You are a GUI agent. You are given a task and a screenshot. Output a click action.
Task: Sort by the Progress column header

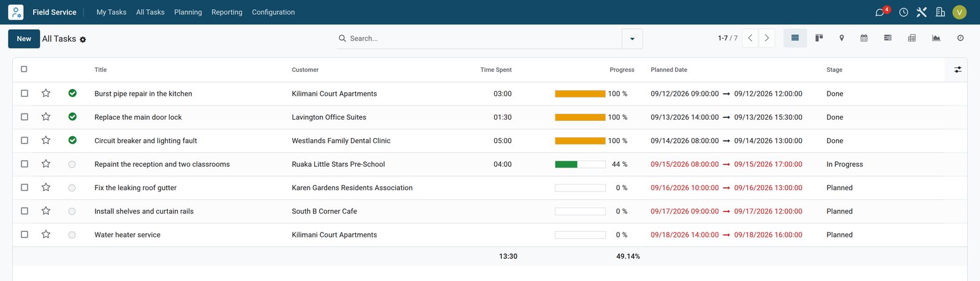pyautogui.click(x=622, y=70)
